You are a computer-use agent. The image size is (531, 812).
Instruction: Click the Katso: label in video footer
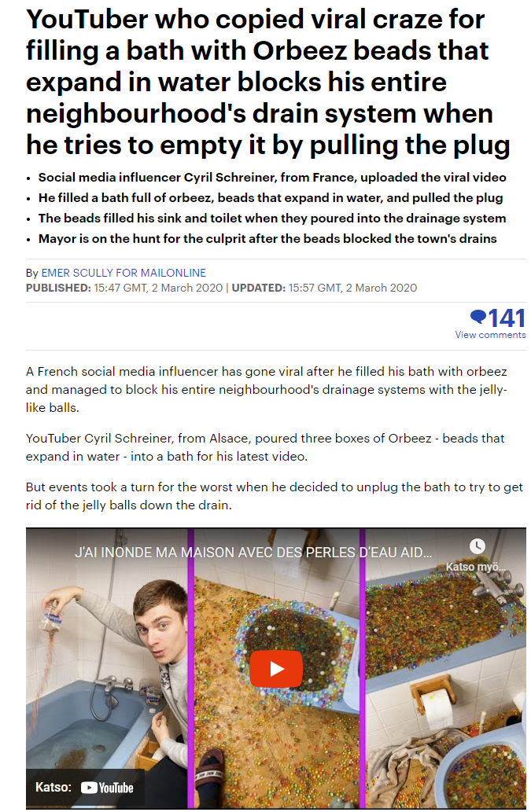(x=53, y=787)
